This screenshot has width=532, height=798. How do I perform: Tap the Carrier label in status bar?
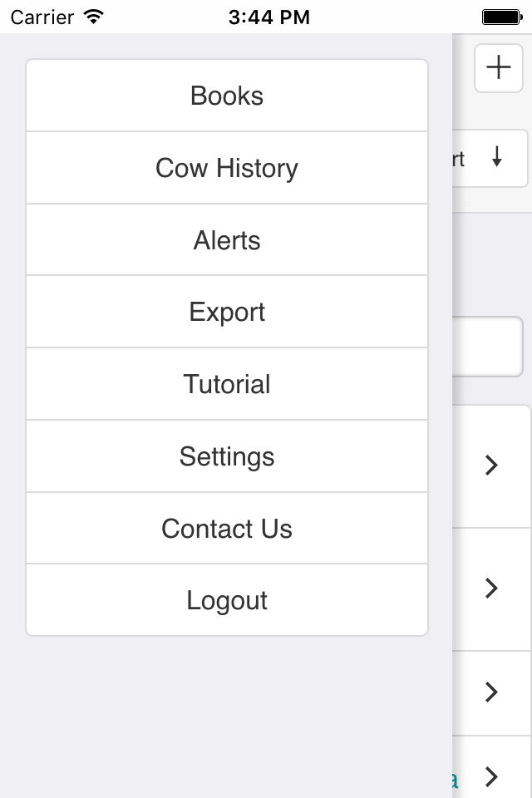coord(42,17)
